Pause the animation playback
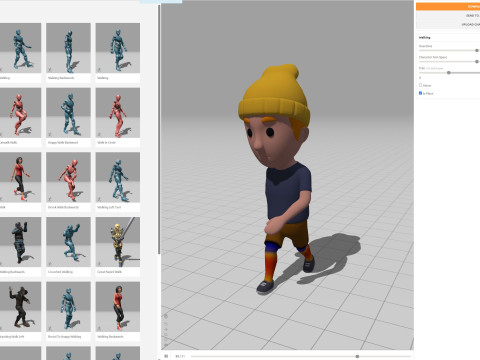480x360 pixels. (x=166, y=356)
